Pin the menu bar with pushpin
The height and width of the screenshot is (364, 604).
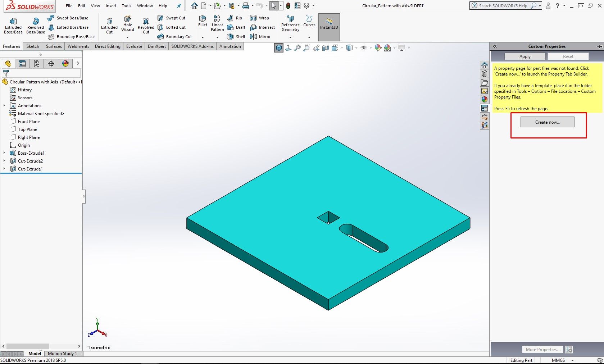179,6
